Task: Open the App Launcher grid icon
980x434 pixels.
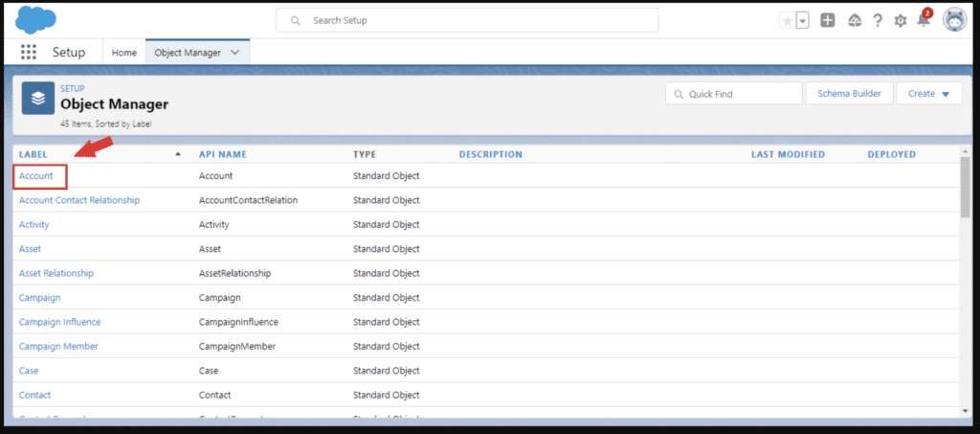Action: pyautogui.click(x=29, y=52)
